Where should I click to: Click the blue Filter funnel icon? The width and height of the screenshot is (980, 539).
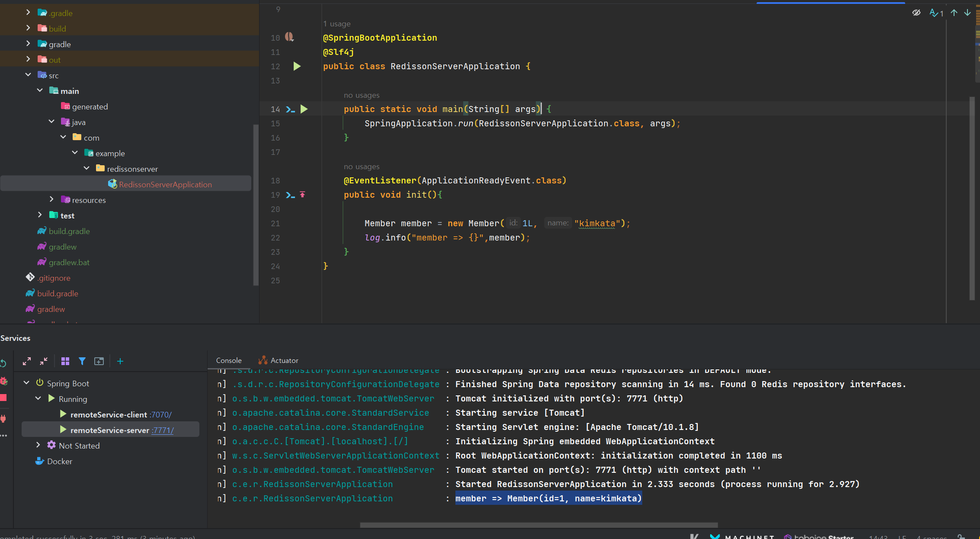[82, 361]
